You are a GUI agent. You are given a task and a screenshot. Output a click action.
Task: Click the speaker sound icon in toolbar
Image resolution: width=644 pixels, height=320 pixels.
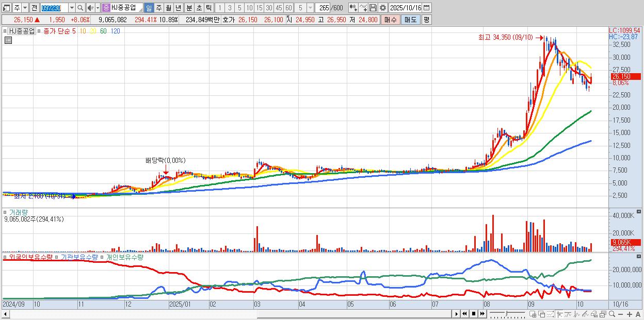(91, 8)
